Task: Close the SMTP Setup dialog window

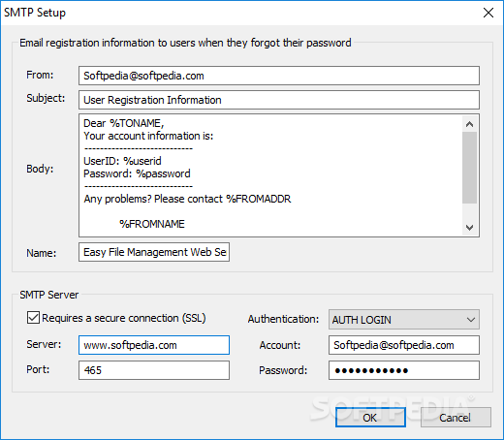Action: (x=488, y=13)
